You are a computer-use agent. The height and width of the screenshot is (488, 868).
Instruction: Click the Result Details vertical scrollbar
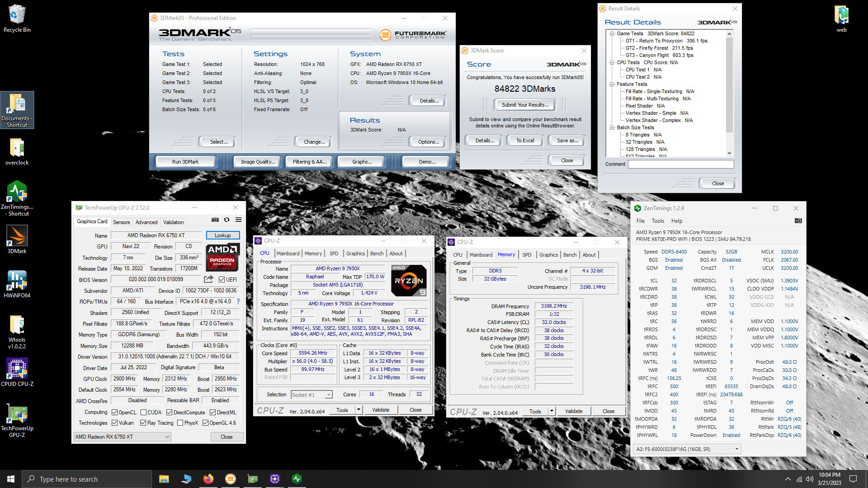[729, 94]
